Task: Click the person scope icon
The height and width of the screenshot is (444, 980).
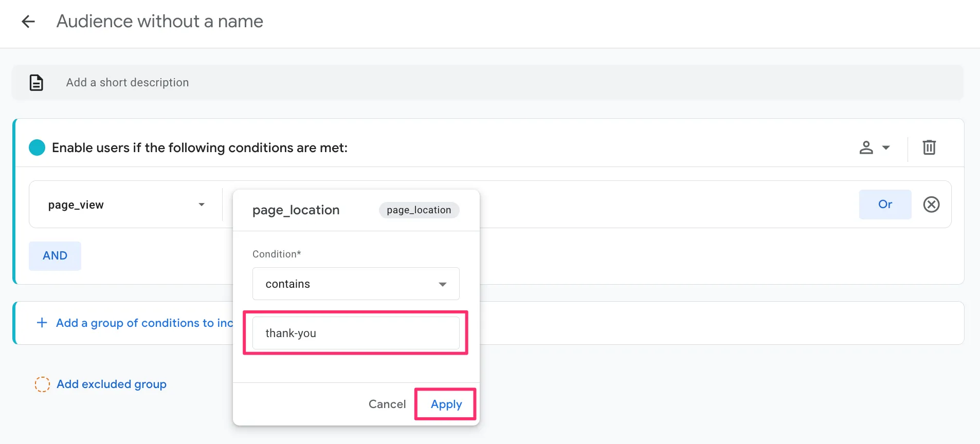Action: pyautogui.click(x=866, y=148)
